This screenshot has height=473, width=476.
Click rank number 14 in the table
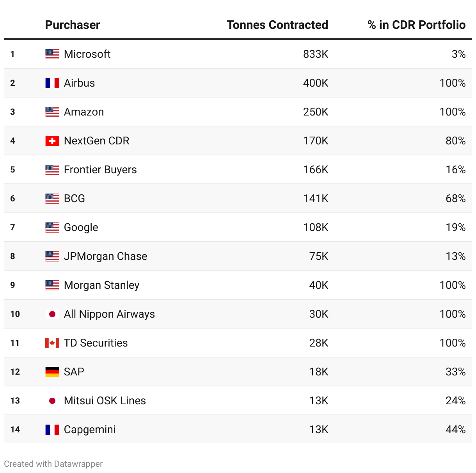click(x=15, y=430)
